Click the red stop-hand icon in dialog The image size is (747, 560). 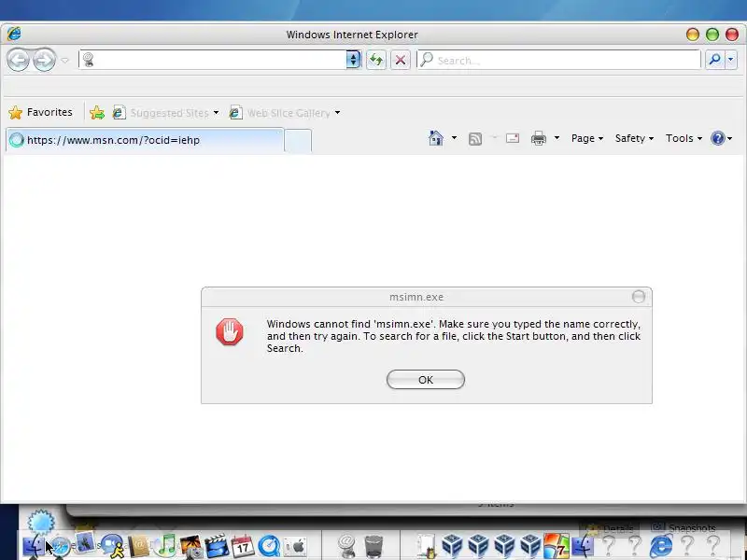[230, 332]
